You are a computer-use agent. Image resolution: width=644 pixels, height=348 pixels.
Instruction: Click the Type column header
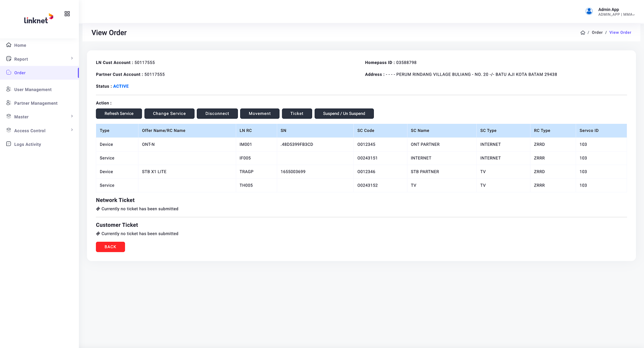click(x=117, y=131)
